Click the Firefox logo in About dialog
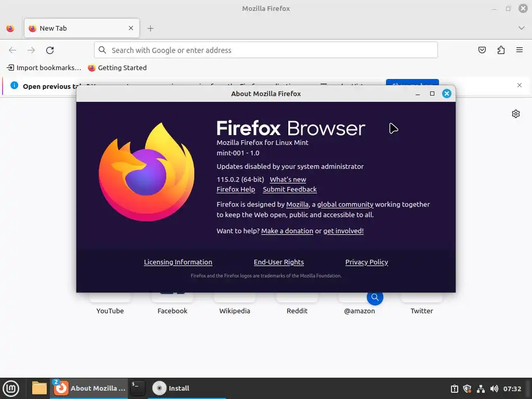The height and width of the screenshot is (399, 532). coord(147,171)
